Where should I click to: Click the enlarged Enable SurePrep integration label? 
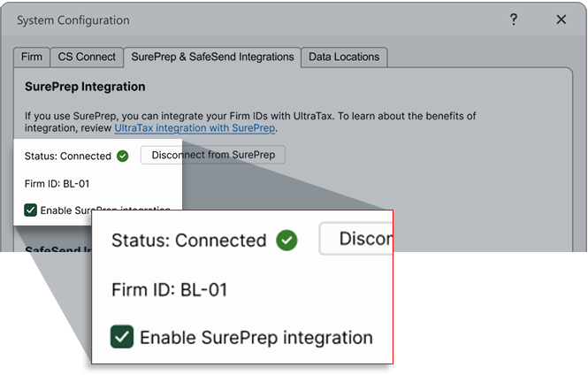[256, 337]
